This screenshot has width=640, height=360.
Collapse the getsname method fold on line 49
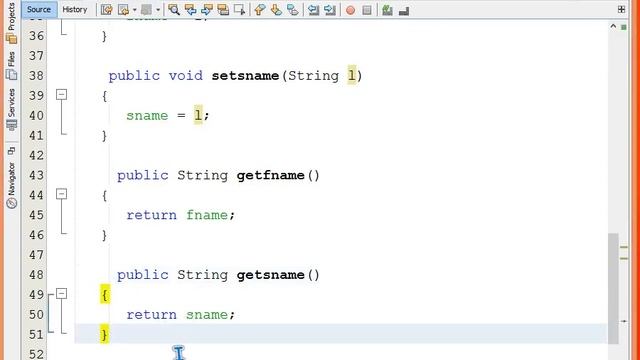pyautogui.click(x=61, y=293)
